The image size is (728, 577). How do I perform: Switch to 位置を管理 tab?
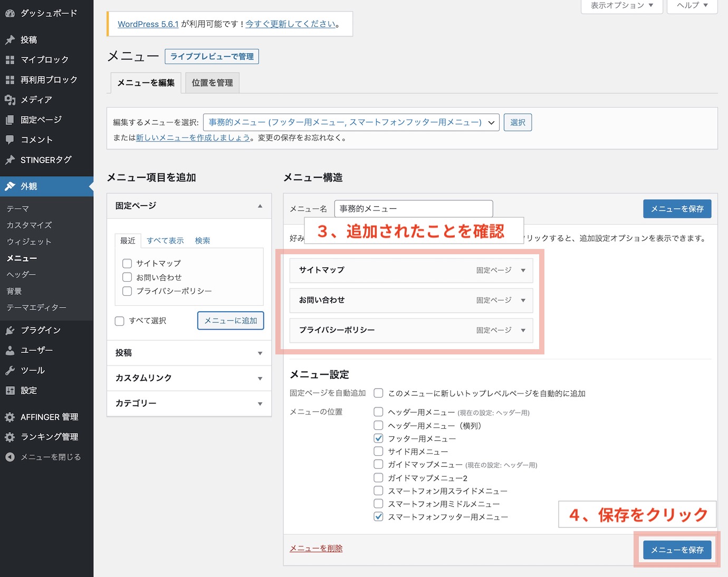coord(213,83)
